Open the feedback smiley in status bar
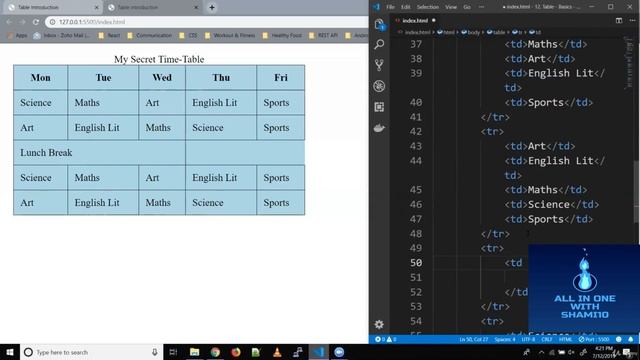 (619, 339)
